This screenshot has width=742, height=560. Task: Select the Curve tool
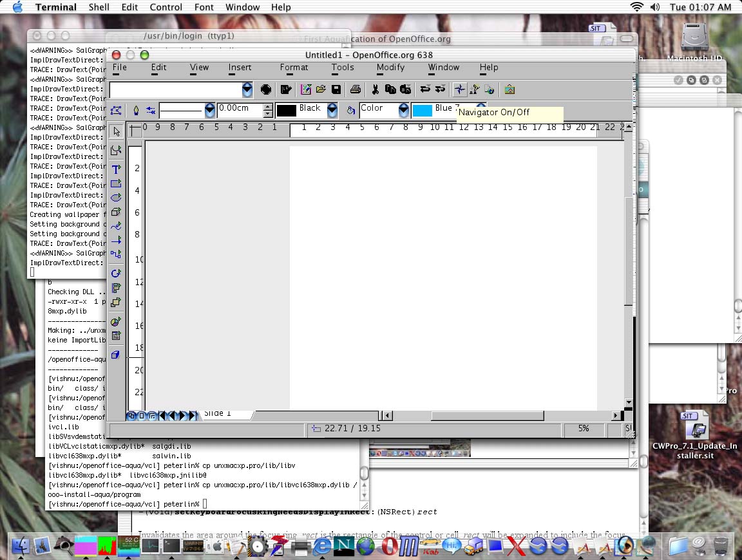(117, 226)
